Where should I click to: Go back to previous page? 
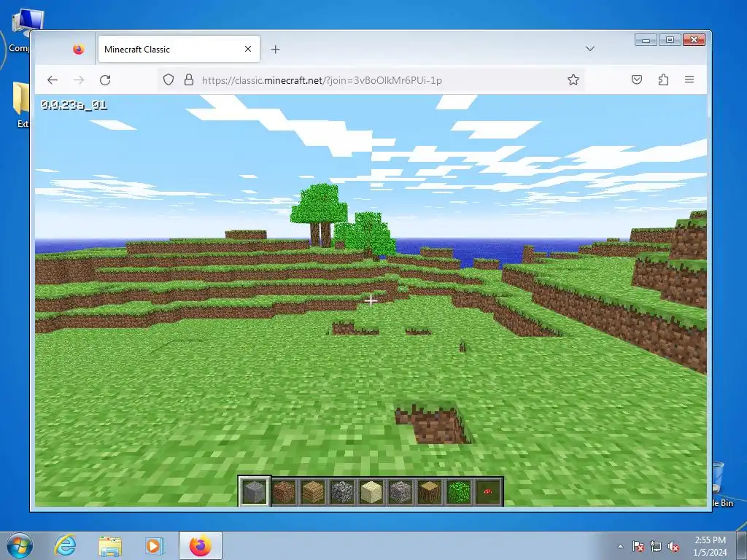click(x=53, y=80)
